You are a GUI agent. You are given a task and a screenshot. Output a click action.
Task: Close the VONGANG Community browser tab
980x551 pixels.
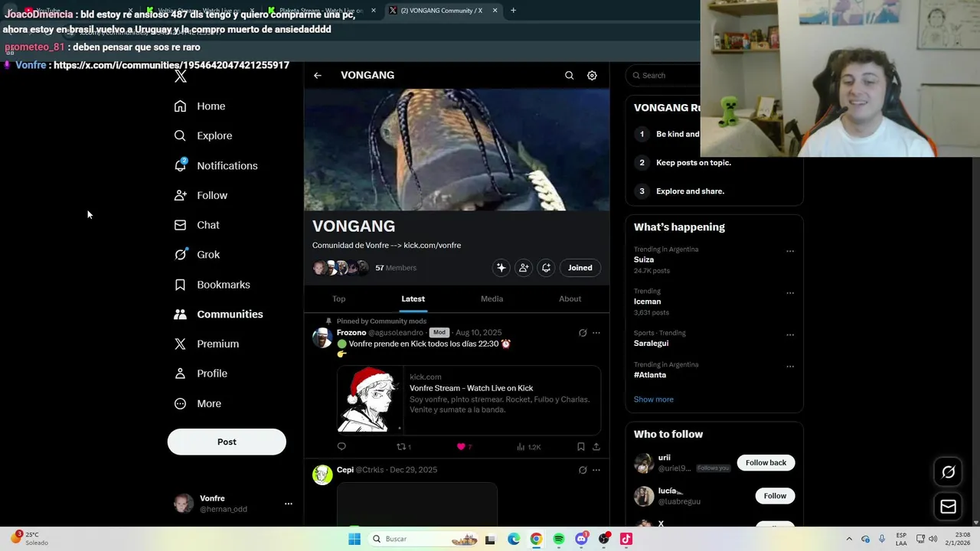point(495,11)
